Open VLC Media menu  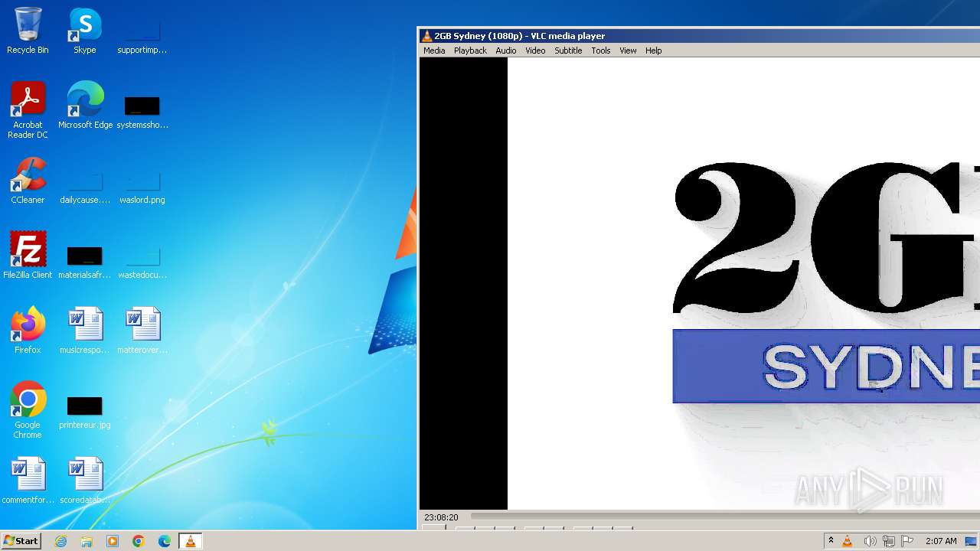click(x=434, y=51)
